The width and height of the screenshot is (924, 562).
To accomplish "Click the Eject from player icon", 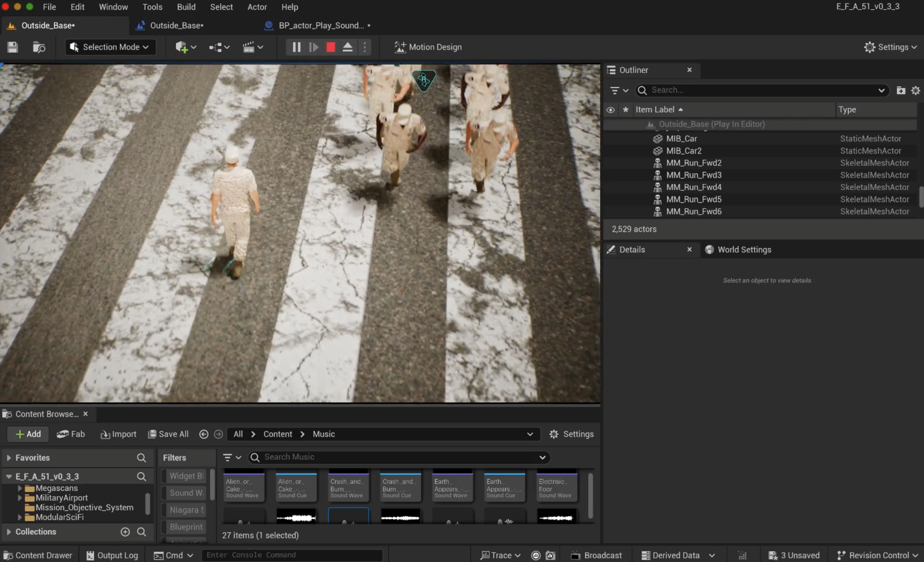I will 347,47.
